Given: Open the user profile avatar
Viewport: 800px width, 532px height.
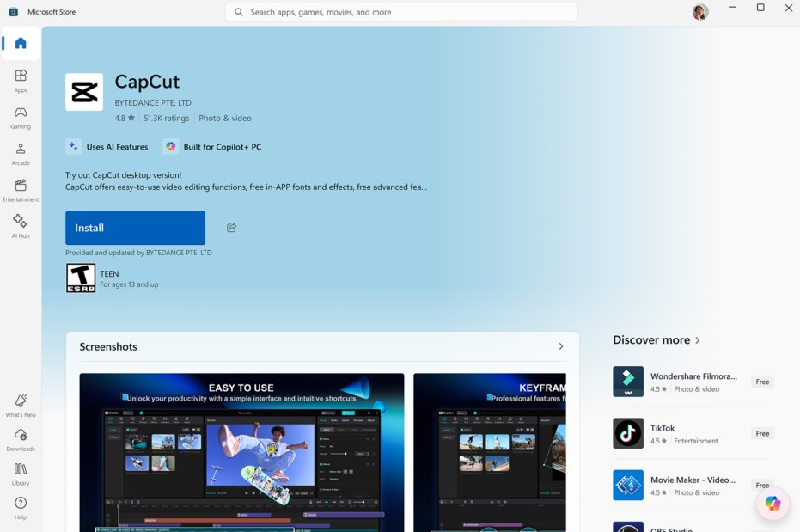Looking at the screenshot, I should coord(700,12).
